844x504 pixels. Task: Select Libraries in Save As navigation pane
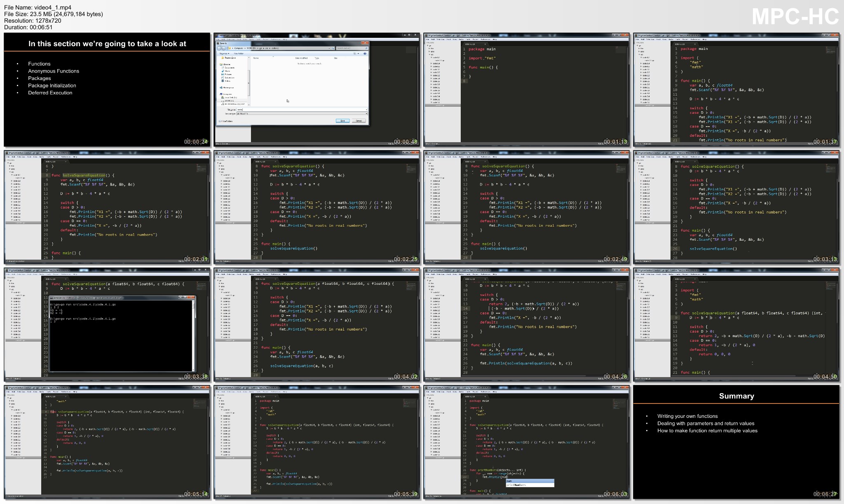(225, 64)
